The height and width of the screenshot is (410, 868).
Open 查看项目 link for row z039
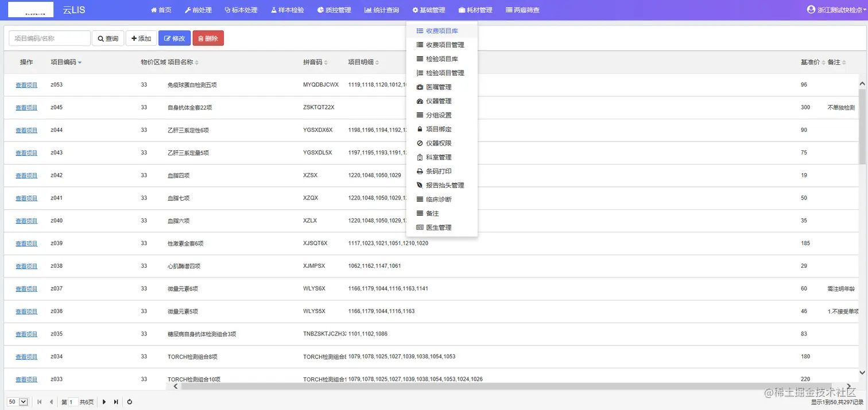click(x=26, y=244)
